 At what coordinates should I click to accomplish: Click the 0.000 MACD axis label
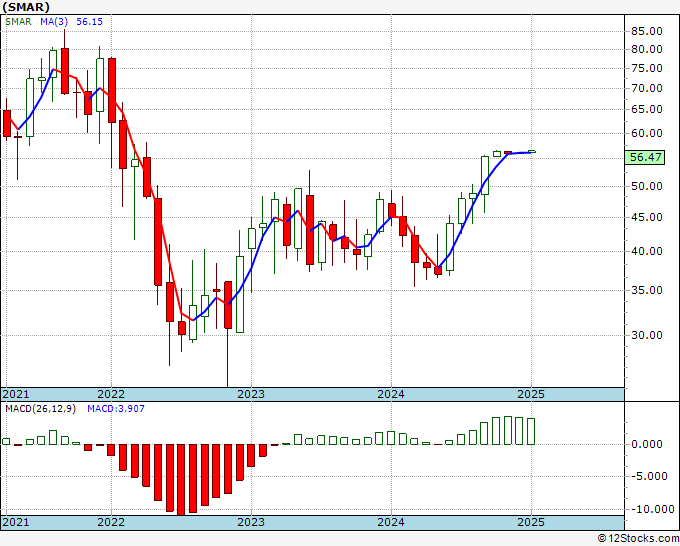pos(647,445)
